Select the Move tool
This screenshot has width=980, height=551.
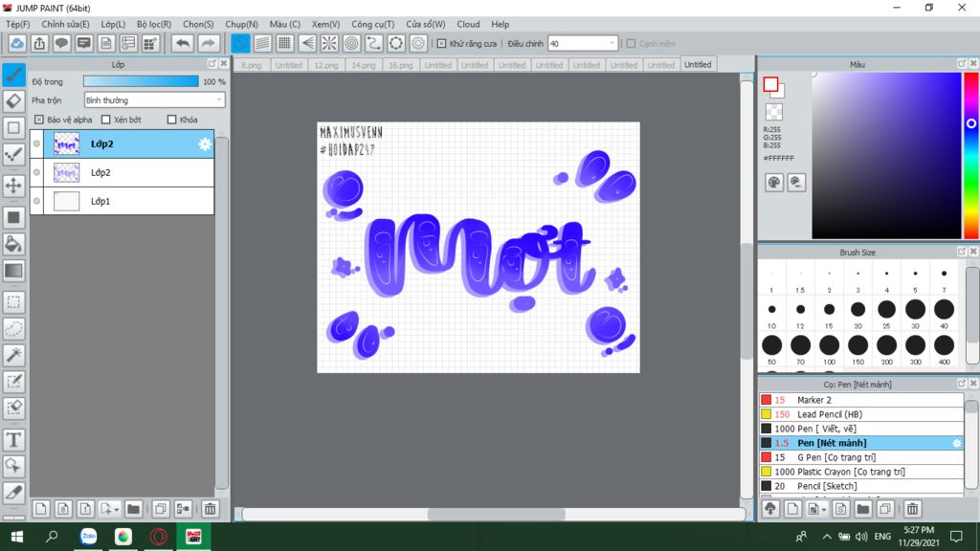[13, 186]
